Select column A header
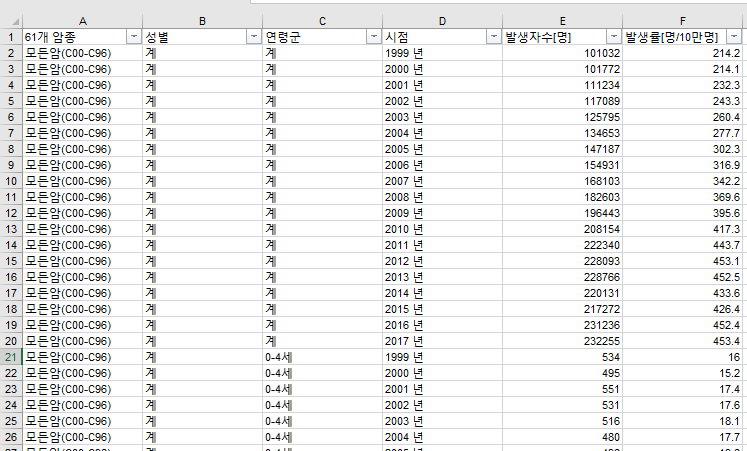Screen dimensions: 747x451 coord(82,21)
